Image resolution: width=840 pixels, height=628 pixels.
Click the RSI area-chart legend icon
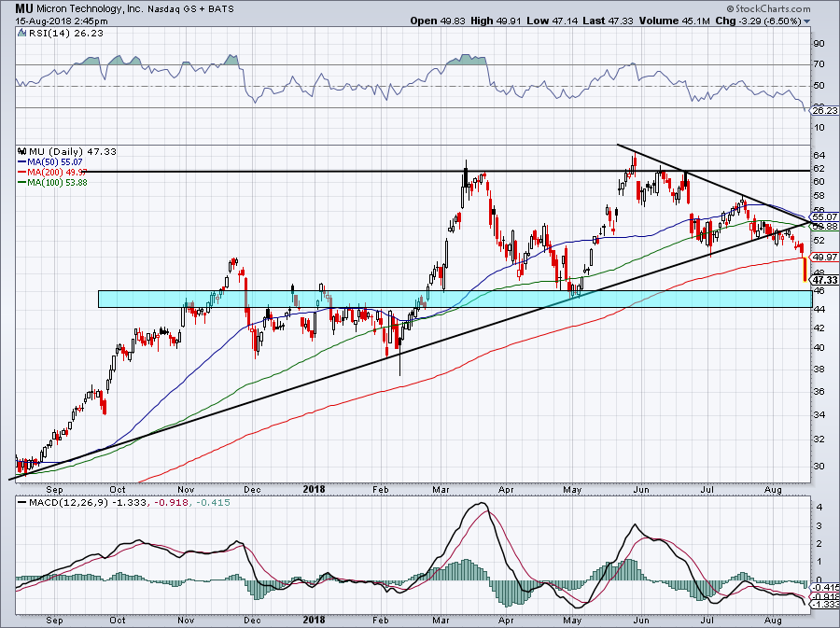coord(21,34)
